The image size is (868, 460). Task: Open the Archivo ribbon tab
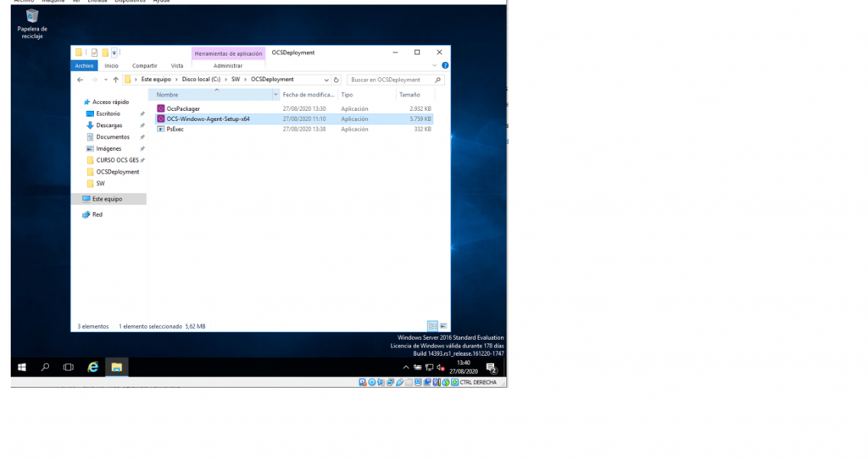tap(84, 65)
